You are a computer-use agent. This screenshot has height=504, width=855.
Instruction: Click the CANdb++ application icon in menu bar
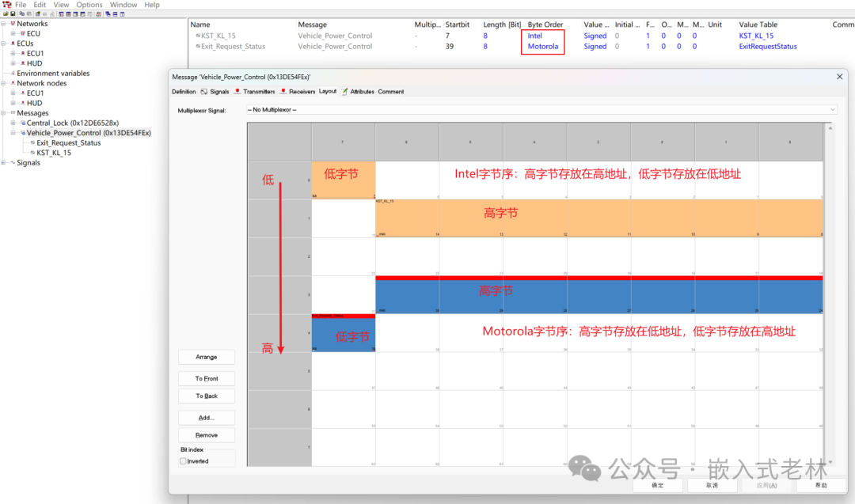7,5
